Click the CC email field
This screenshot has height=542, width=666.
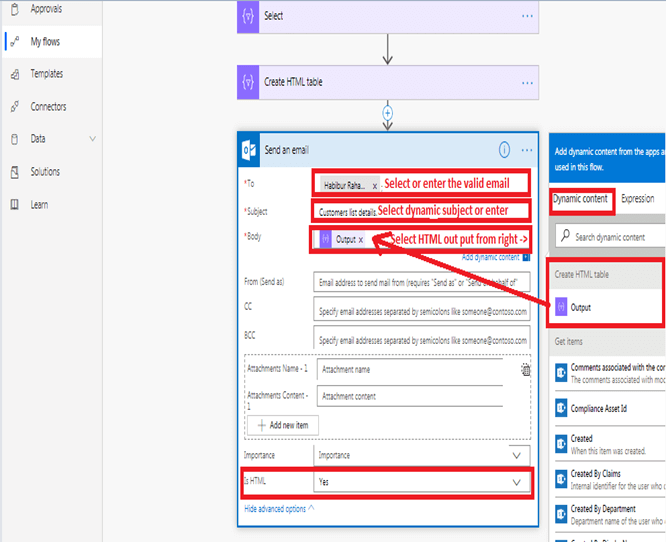422,309
